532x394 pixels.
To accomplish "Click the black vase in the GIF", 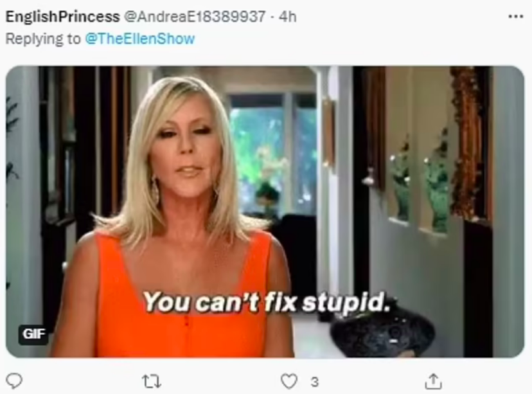I will point(382,332).
